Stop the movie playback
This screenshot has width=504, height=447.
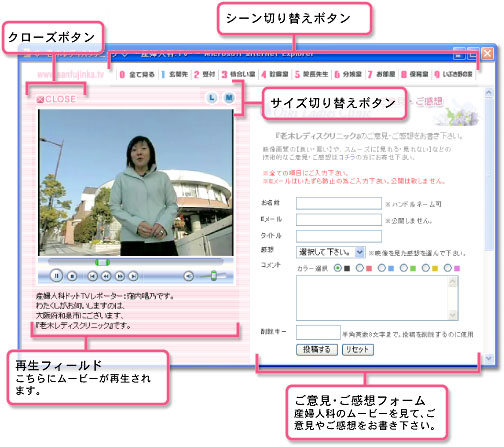coord(72,276)
